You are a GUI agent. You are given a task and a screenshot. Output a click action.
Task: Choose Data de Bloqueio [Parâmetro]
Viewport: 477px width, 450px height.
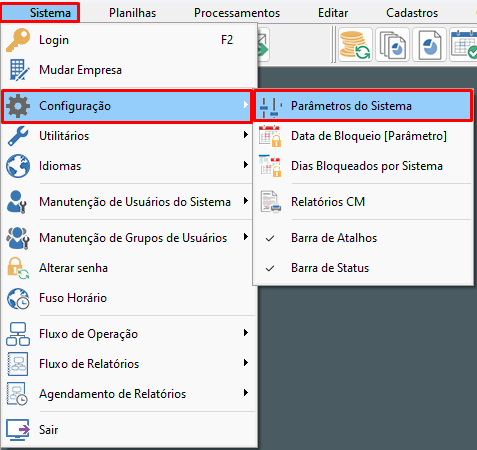[x=363, y=136]
